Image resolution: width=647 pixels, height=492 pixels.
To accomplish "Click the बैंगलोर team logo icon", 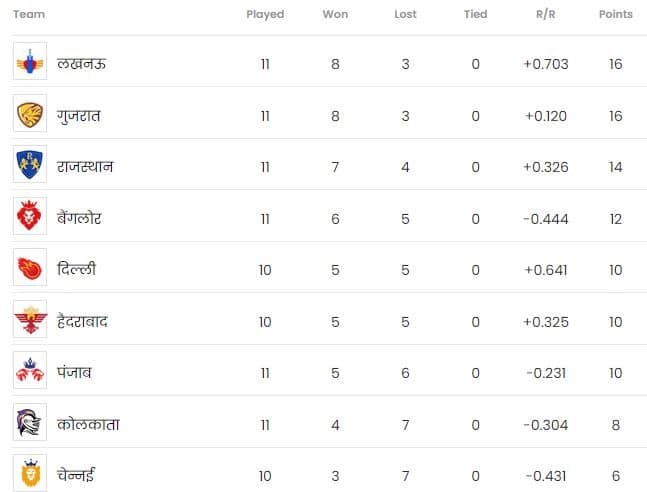I will pyautogui.click(x=30, y=217).
